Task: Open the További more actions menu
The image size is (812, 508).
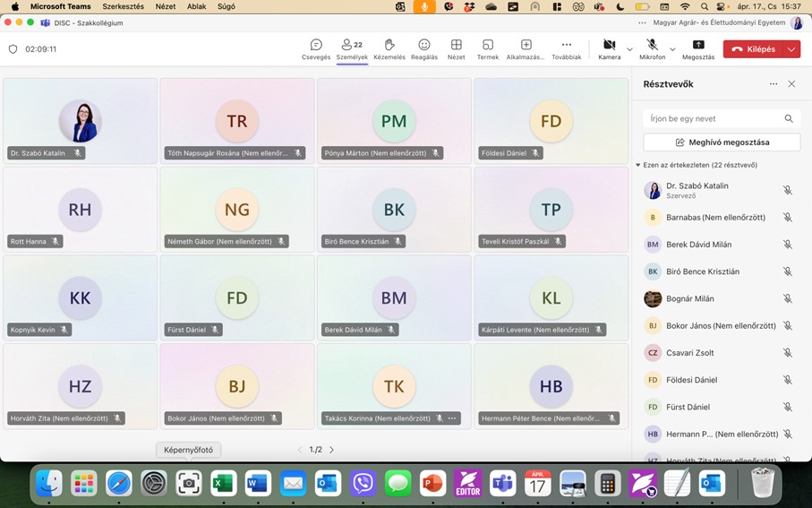Action: pos(566,49)
